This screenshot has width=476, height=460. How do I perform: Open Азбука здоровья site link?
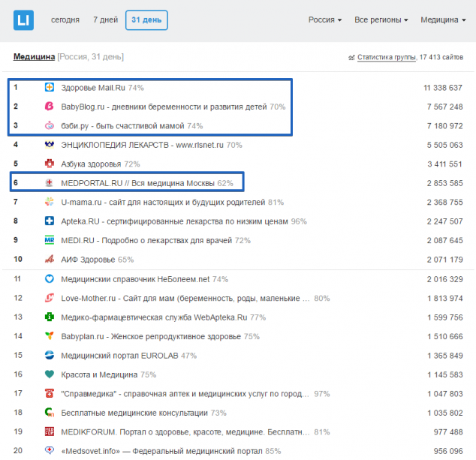coord(91,164)
